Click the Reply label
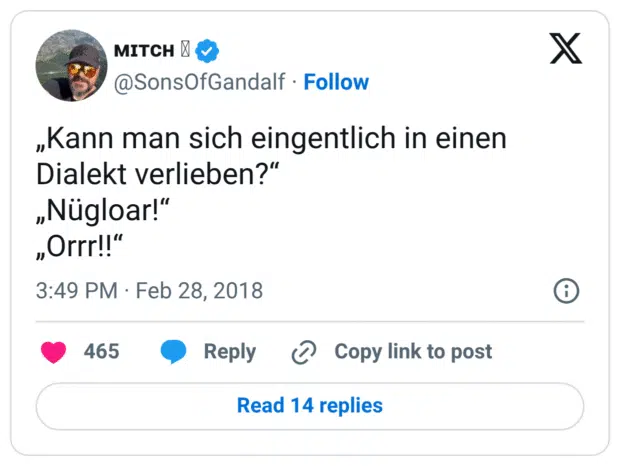 pyautogui.click(x=229, y=351)
